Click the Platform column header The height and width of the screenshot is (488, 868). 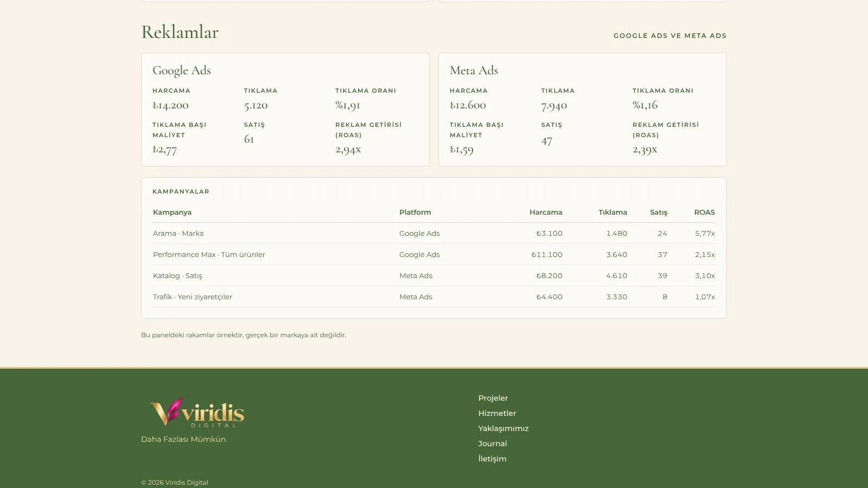click(x=415, y=213)
